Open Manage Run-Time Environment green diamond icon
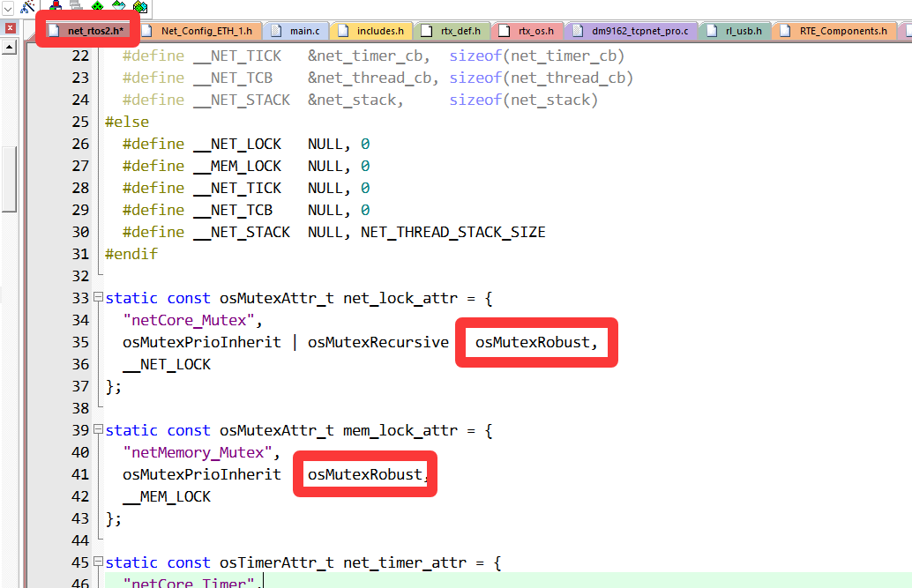Viewport: 912px width, 588px height. tap(97, 7)
